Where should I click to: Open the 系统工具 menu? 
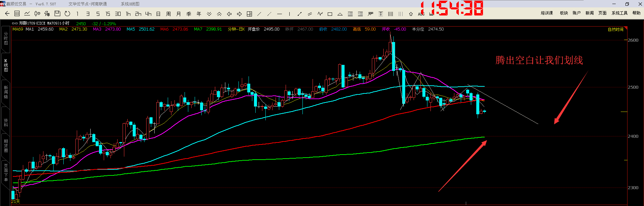(619, 13)
